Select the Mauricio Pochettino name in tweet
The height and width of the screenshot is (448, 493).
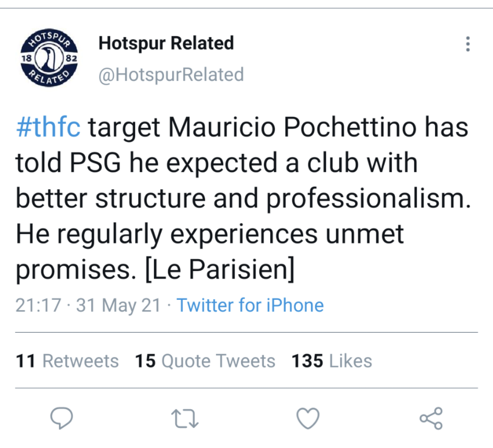point(292,127)
